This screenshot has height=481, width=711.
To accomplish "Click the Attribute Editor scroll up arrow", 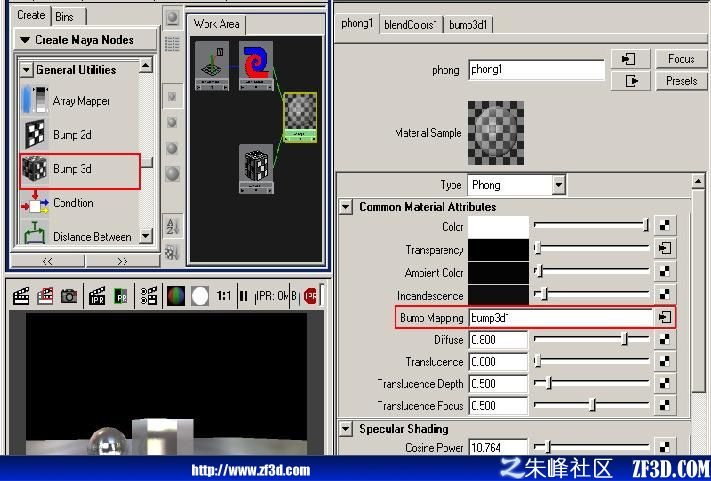I will point(698,182).
